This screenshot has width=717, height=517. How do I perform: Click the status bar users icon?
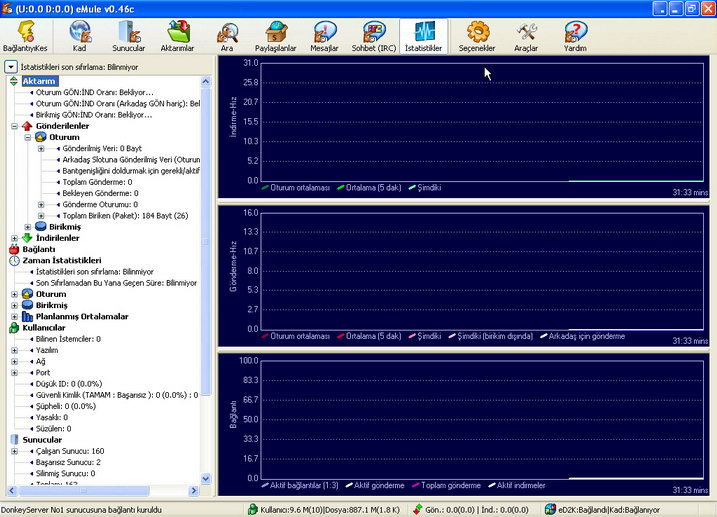tap(252, 509)
